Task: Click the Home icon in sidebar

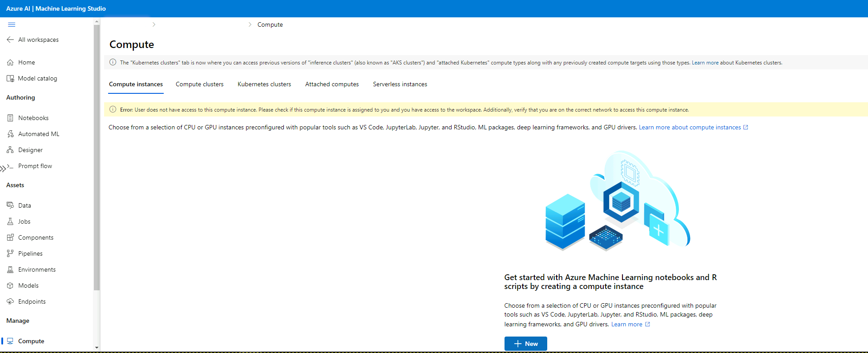Action: coord(10,63)
